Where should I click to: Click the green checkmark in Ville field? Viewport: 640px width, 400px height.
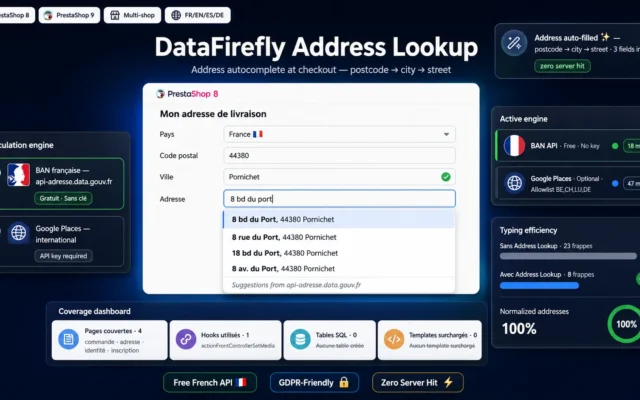tap(446, 177)
